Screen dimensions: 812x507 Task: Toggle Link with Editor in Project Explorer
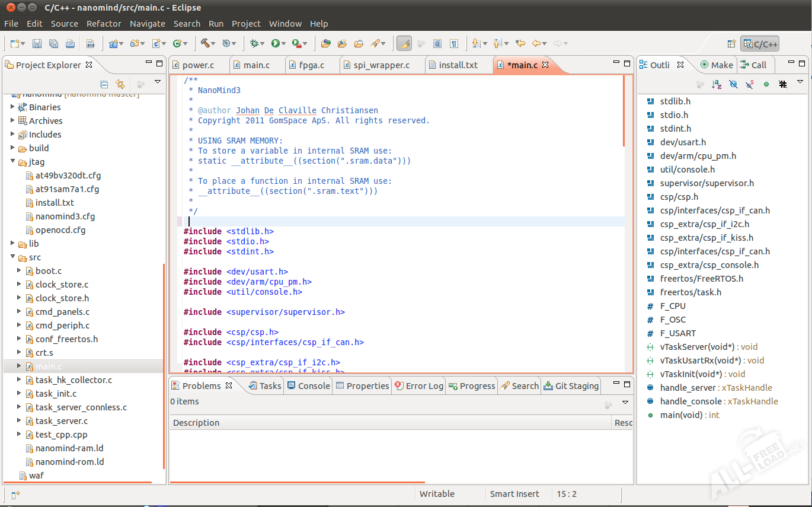pos(120,84)
